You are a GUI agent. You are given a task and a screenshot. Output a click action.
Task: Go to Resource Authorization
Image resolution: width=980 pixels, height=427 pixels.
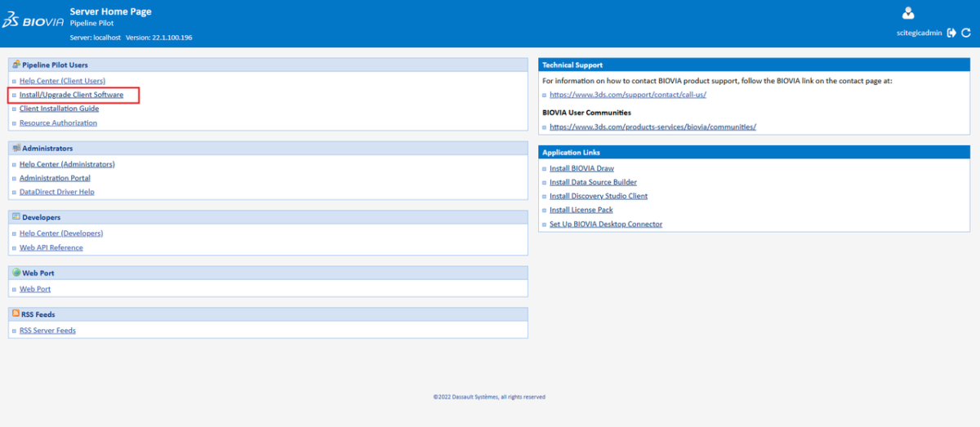(x=58, y=122)
